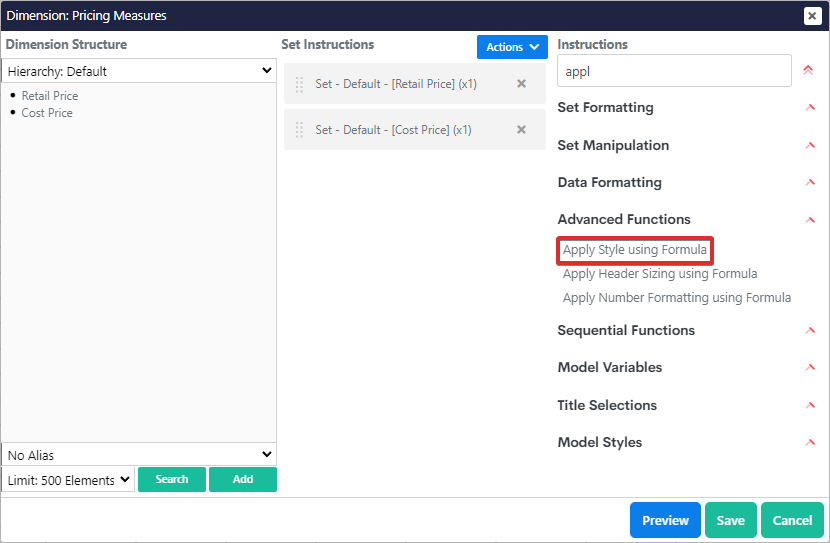Select Apply Header Sizing using Formula
Viewport: 830px width, 543px height.
point(659,274)
